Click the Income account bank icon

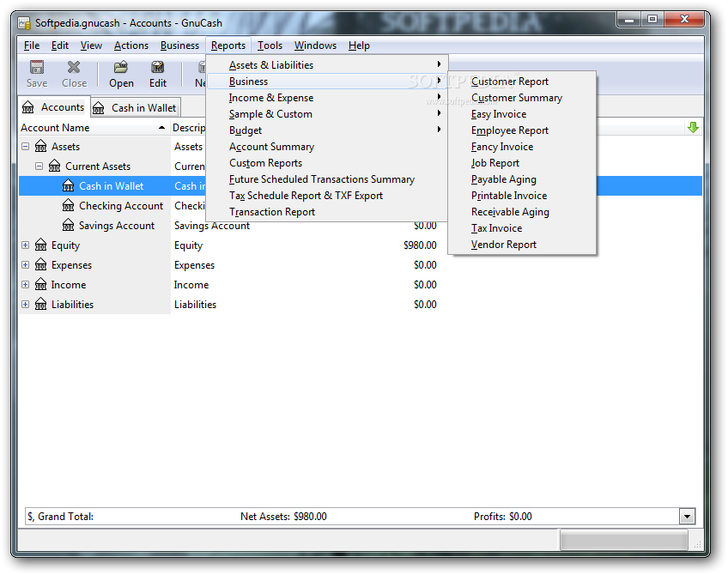(41, 284)
